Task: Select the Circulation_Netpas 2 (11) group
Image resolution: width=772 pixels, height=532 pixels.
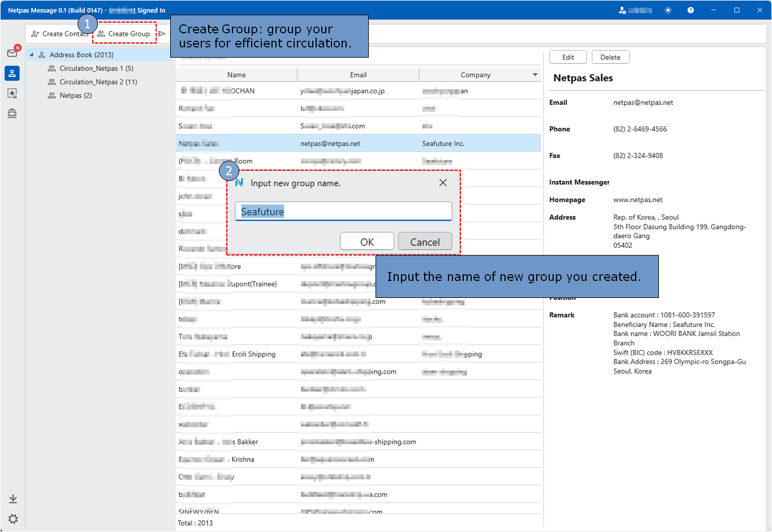Action: point(98,82)
